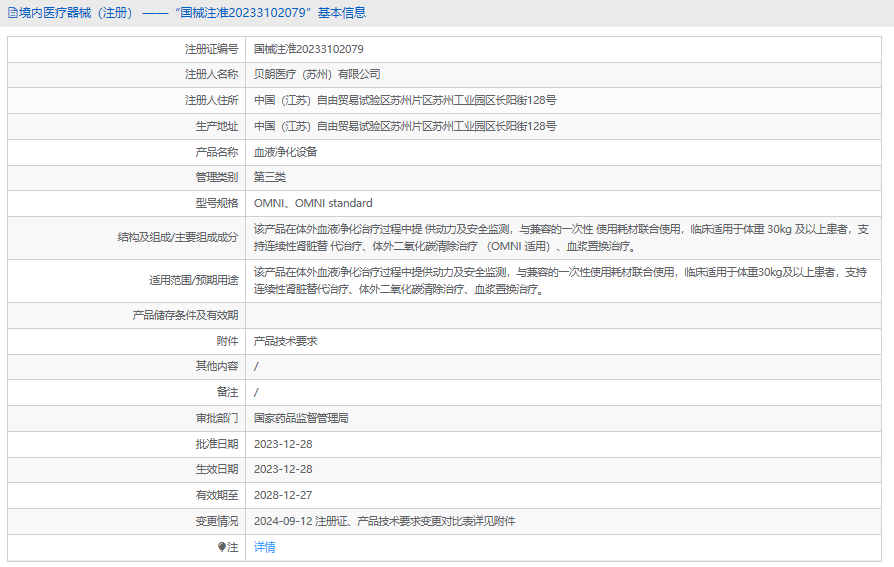894x567 pixels.
Task: Select the date in the 批准日期 row
Action: tap(283, 444)
